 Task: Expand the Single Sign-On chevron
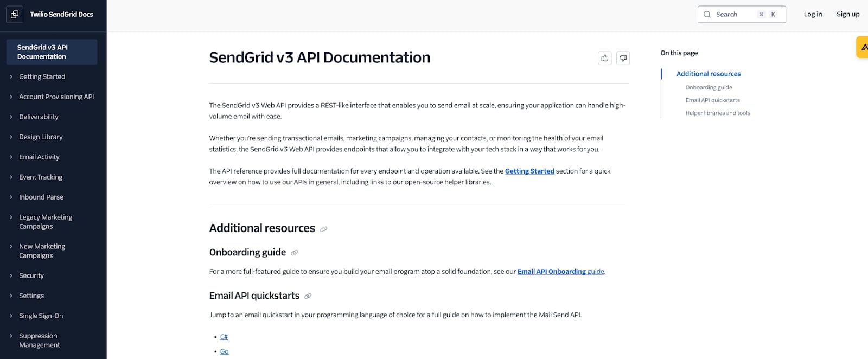[11, 316]
